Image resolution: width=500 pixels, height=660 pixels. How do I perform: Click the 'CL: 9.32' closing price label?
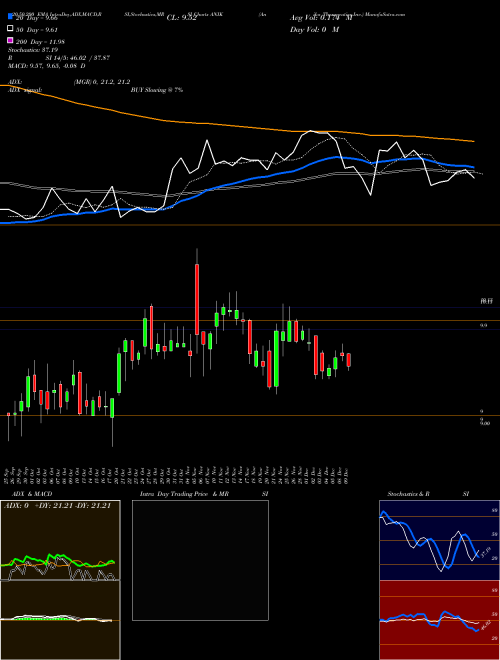[x=181, y=18]
